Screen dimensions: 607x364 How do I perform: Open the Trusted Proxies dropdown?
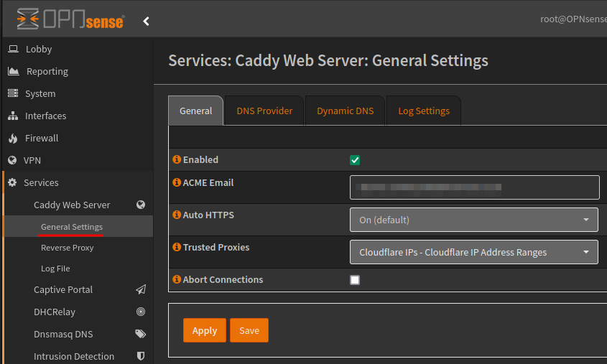pyautogui.click(x=473, y=252)
